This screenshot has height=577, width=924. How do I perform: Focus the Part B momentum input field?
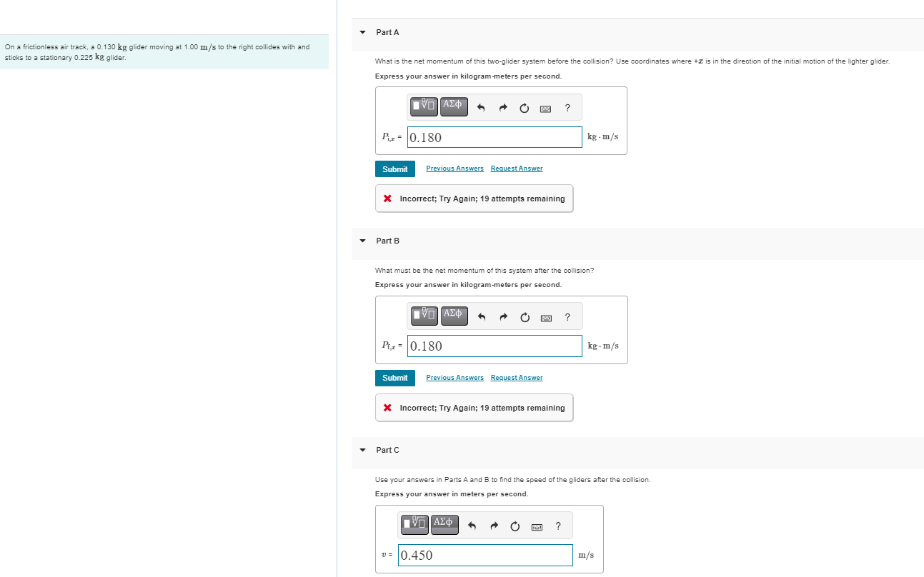(x=495, y=346)
